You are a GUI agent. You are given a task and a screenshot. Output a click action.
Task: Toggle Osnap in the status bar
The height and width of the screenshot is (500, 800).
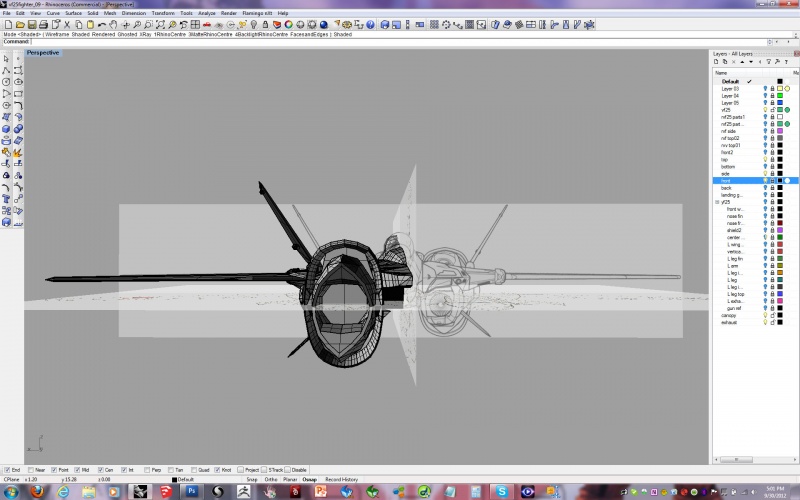tap(310, 480)
